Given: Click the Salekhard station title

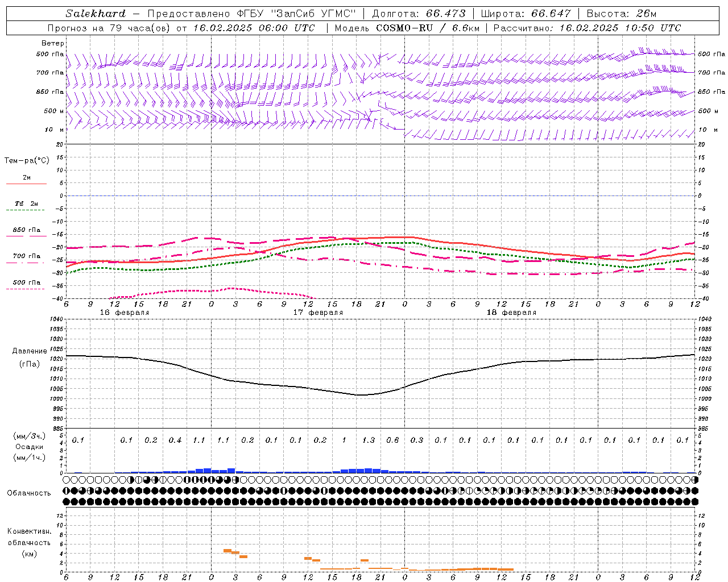Looking at the screenshot, I should pyautogui.click(x=95, y=14).
